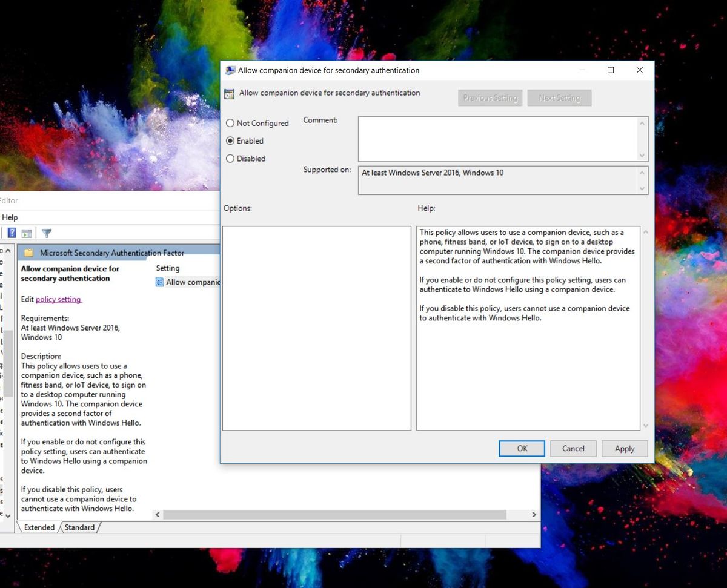
Task: Close the policy dialog window
Action: pyautogui.click(x=640, y=70)
